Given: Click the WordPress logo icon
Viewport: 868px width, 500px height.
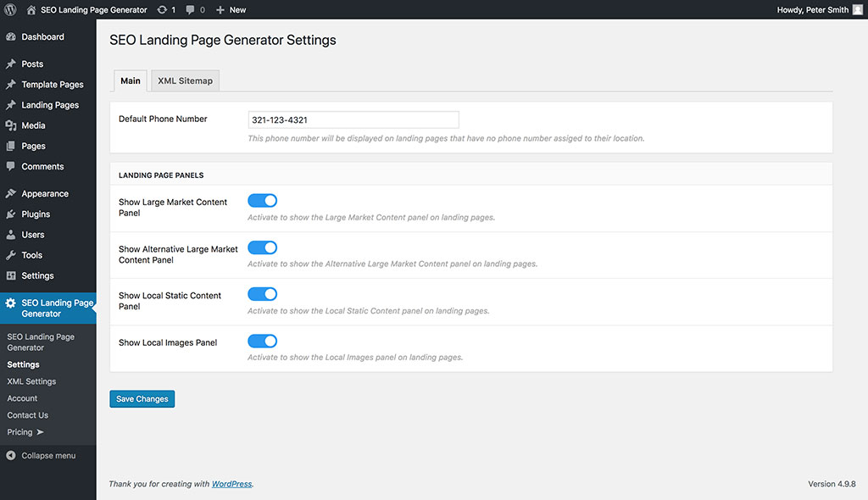Looking at the screenshot, I should click(x=9, y=9).
